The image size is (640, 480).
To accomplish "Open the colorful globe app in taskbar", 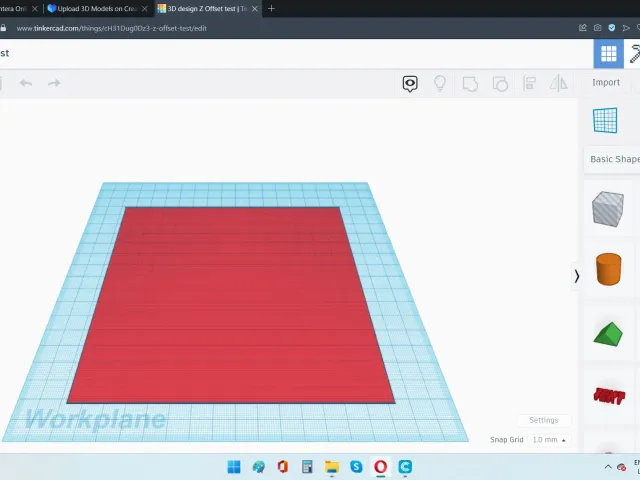I will (x=258, y=467).
